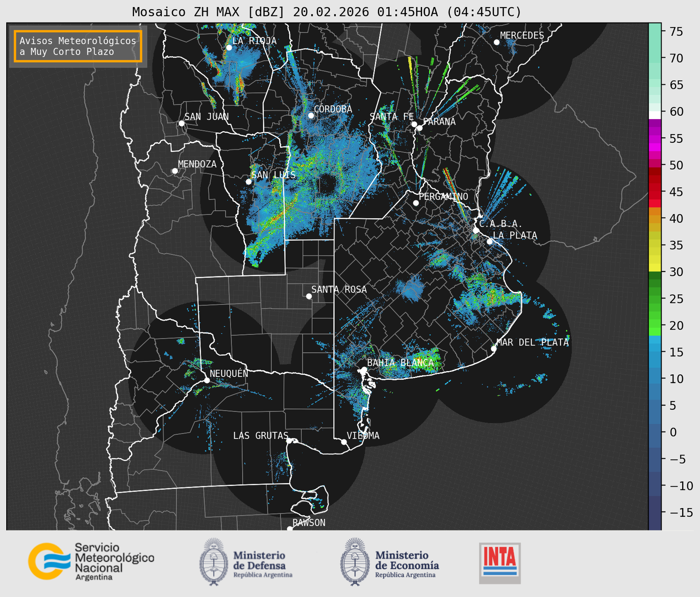Click the NEUQUÉN city marker dot
The height and width of the screenshot is (597, 700).
(x=207, y=380)
